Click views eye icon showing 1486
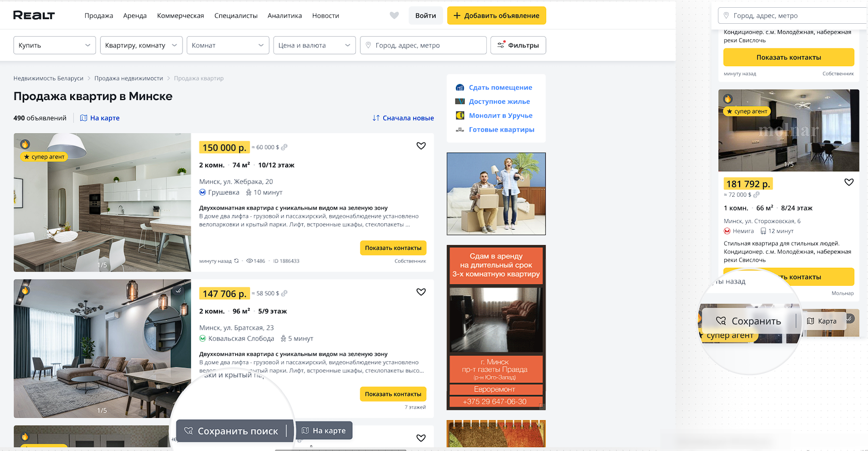This screenshot has height=451, width=868. [250, 261]
